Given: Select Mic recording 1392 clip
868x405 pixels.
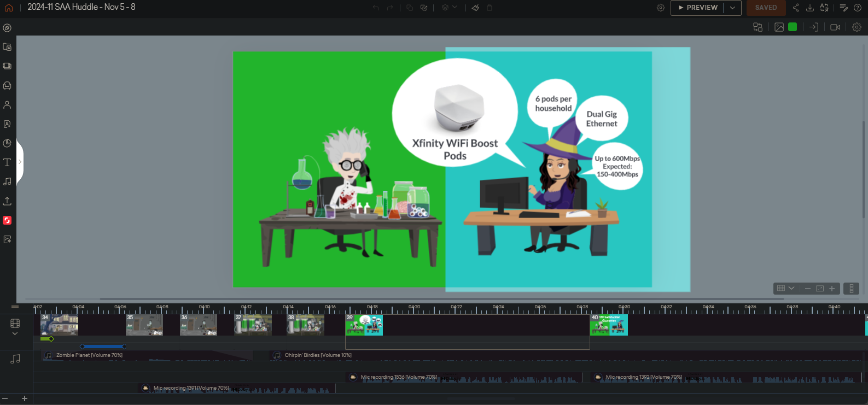Looking at the screenshot, I should pos(727,377).
